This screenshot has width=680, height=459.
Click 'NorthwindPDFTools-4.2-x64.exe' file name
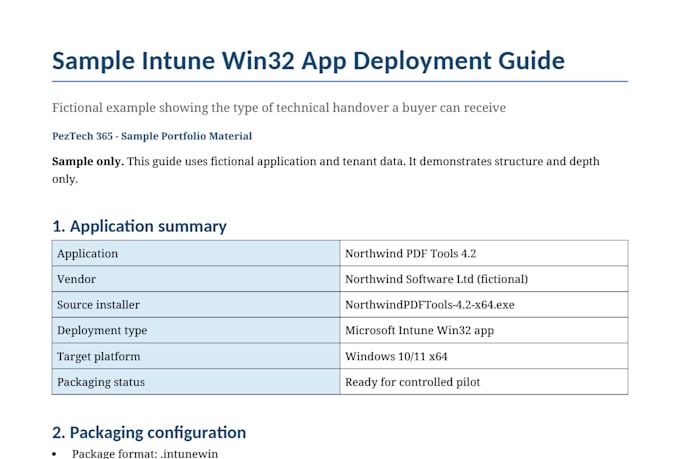[430, 305]
